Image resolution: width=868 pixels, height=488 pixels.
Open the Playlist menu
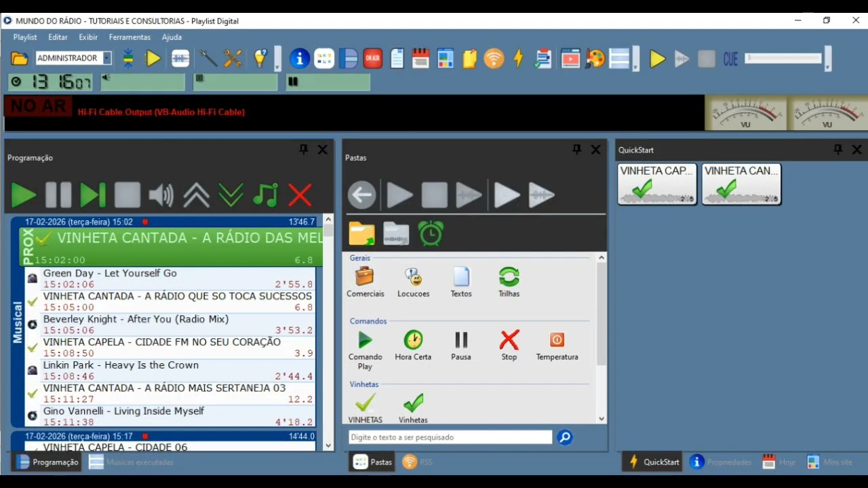[x=25, y=37]
